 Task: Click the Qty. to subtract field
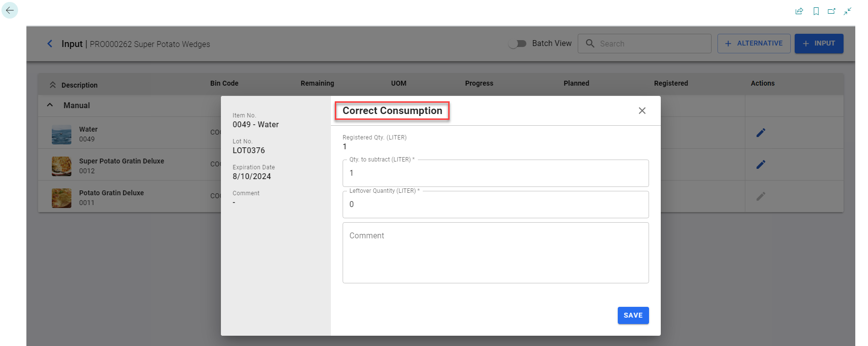tap(495, 173)
